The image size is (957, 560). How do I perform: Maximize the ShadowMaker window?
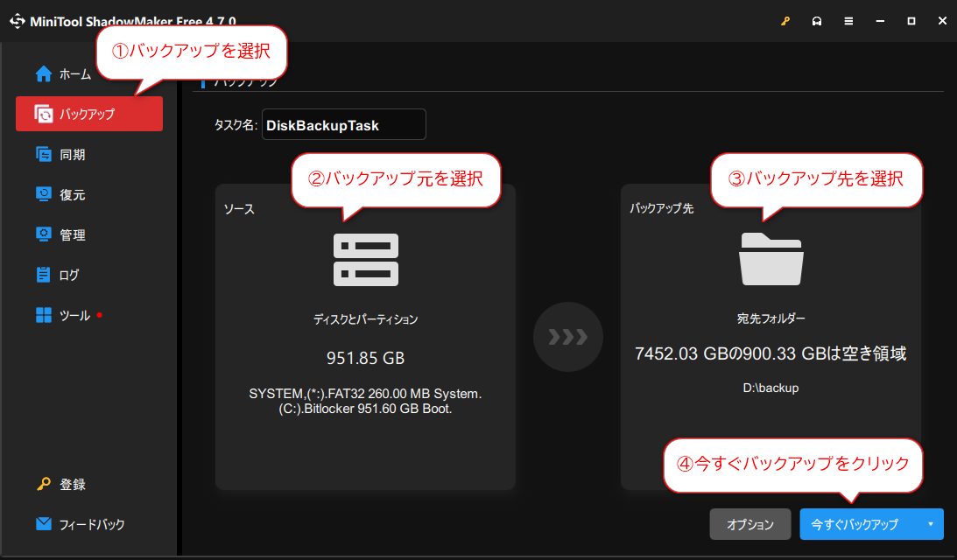[x=911, y=21]
